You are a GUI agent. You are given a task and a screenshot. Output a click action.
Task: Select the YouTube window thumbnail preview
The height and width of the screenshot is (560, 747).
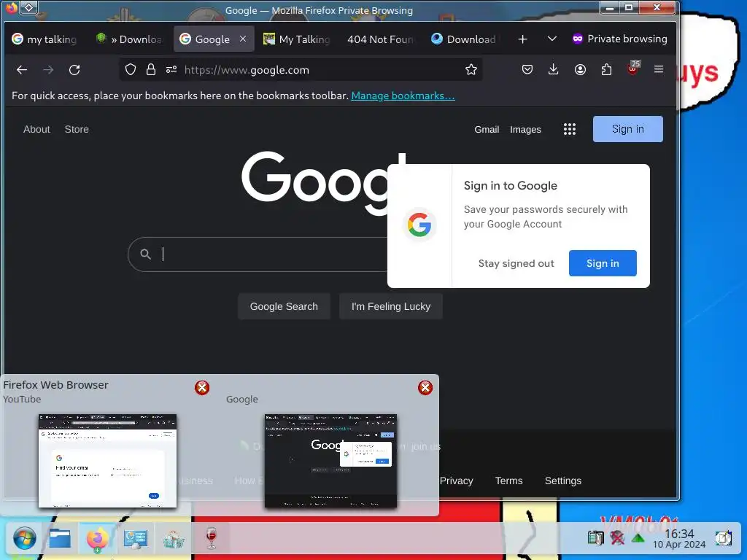[x=108, y=461]
